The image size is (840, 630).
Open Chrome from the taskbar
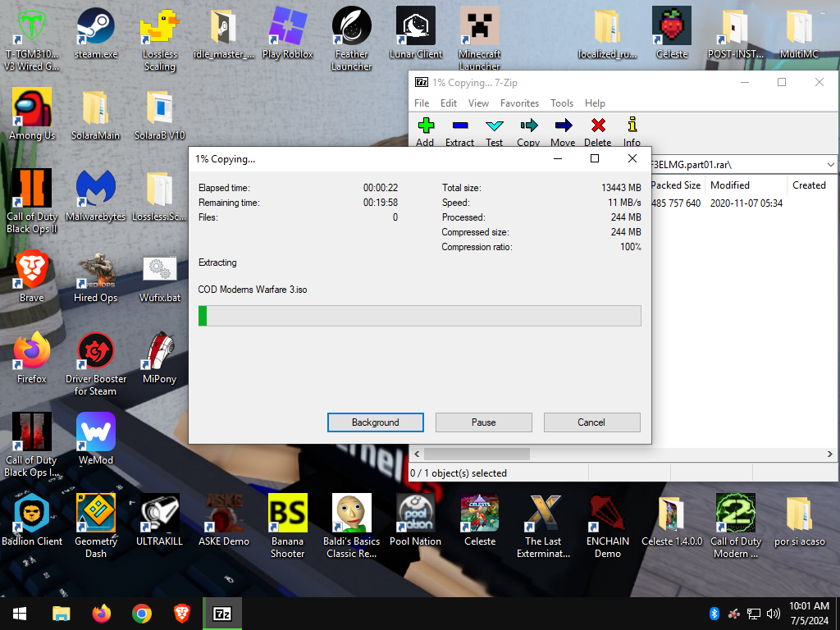141,614
